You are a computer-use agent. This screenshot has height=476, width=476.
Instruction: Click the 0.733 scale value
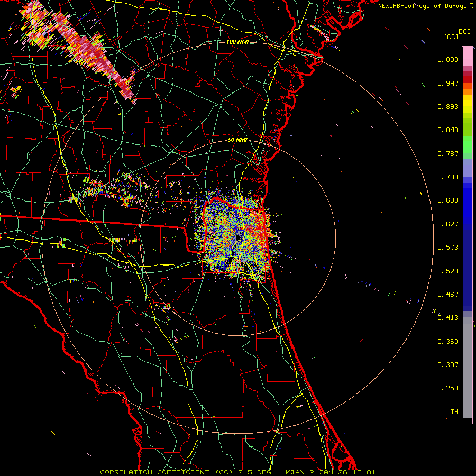[448, 177]
